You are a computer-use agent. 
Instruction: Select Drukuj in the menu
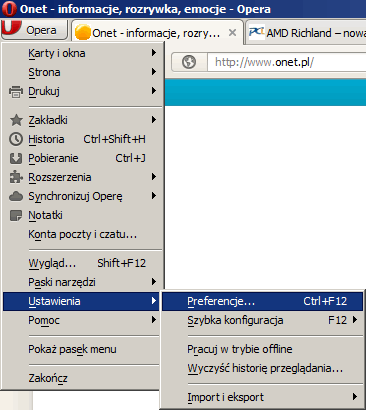[82, 91]
